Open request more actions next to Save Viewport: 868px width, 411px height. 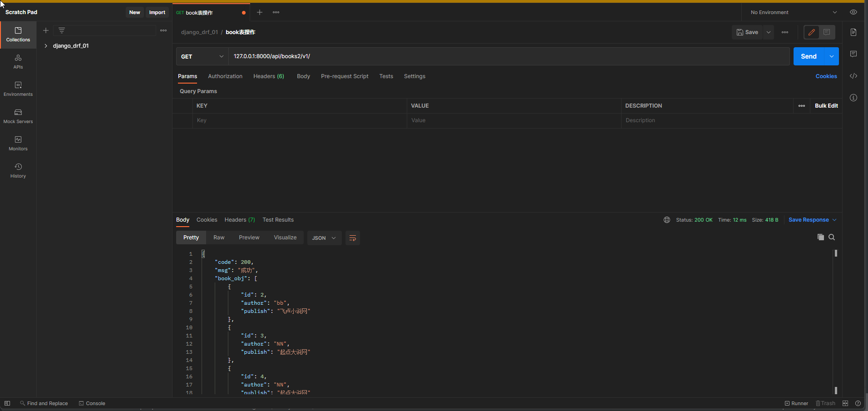785,32
